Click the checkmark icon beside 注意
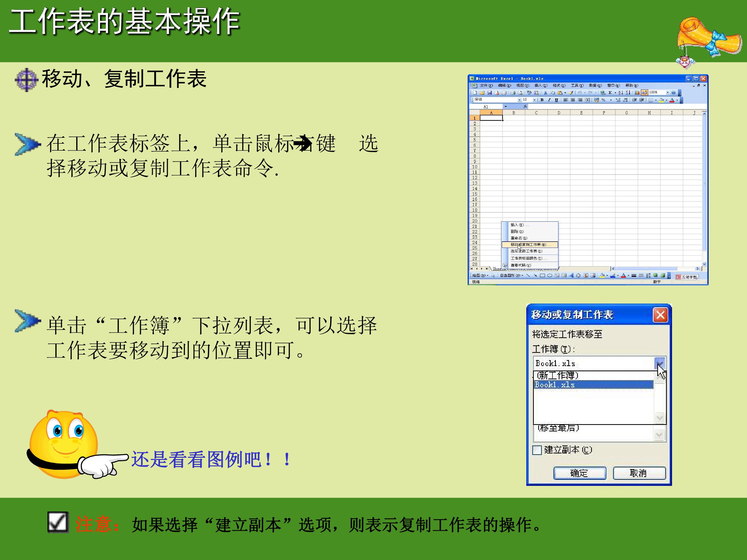 58,522
